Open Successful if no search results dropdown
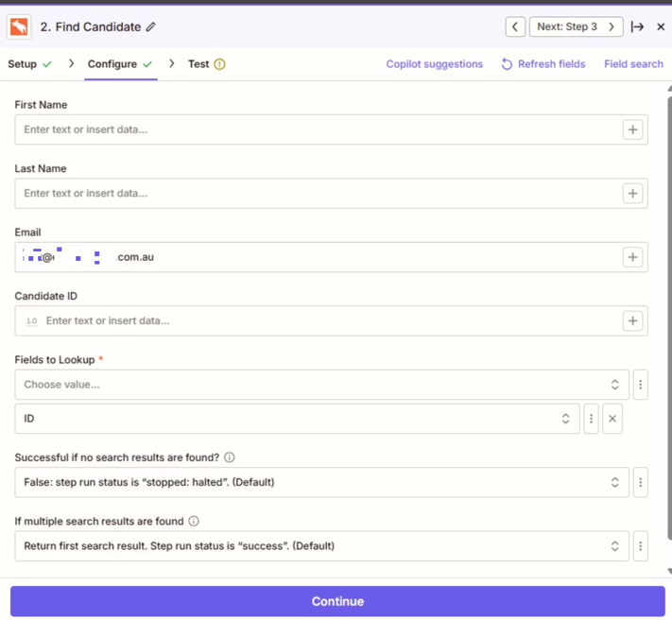The height and width of the screenshot is (620, 672). click(x=321, y=482)
